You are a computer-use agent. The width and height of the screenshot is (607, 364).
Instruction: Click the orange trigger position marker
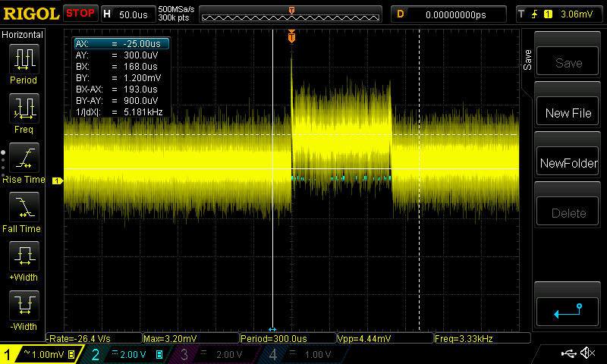coord(291,36)
